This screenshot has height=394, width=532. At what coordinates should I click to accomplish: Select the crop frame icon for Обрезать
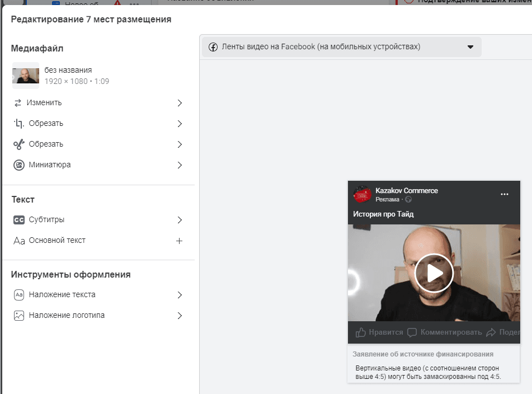click(18, 124)
